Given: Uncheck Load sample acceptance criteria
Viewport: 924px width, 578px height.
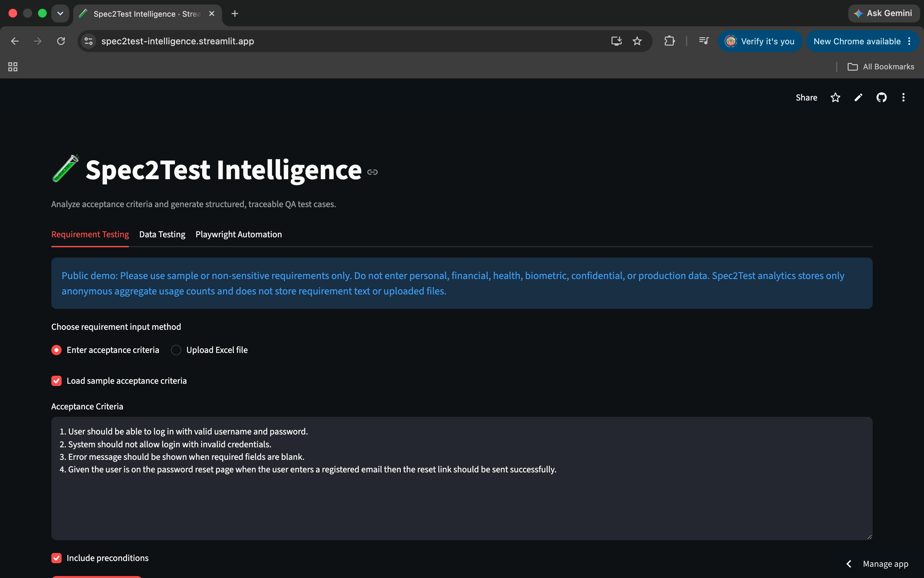Looking at the screenshot, I should 56,381.
